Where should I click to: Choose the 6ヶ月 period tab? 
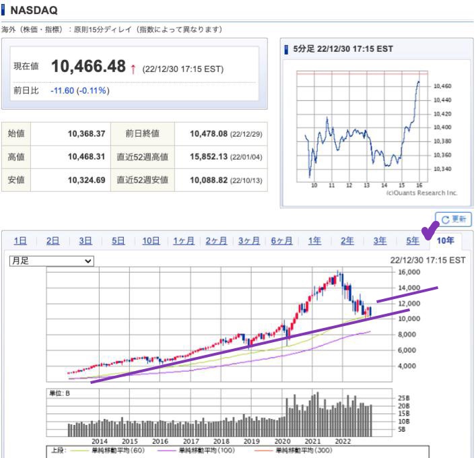(x=281, y=241)
